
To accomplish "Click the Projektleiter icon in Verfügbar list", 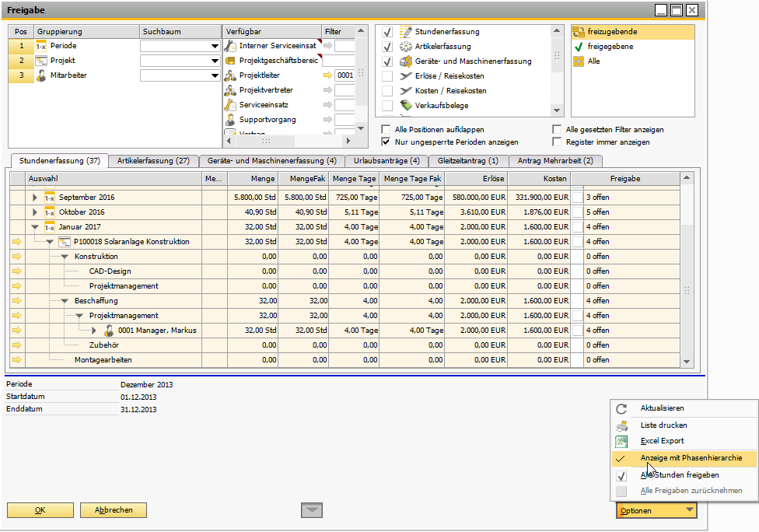I will pyautogui.click(x=230, y=75).
